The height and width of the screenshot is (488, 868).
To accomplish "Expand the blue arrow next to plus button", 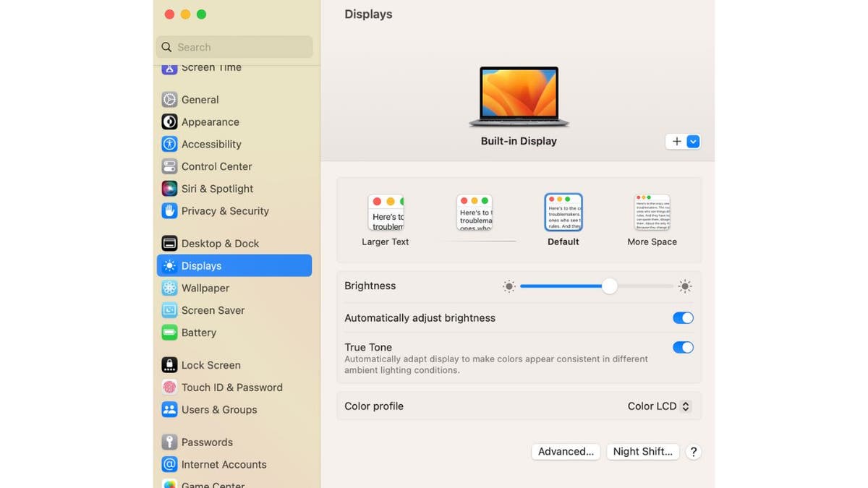I will coord(693,142).
